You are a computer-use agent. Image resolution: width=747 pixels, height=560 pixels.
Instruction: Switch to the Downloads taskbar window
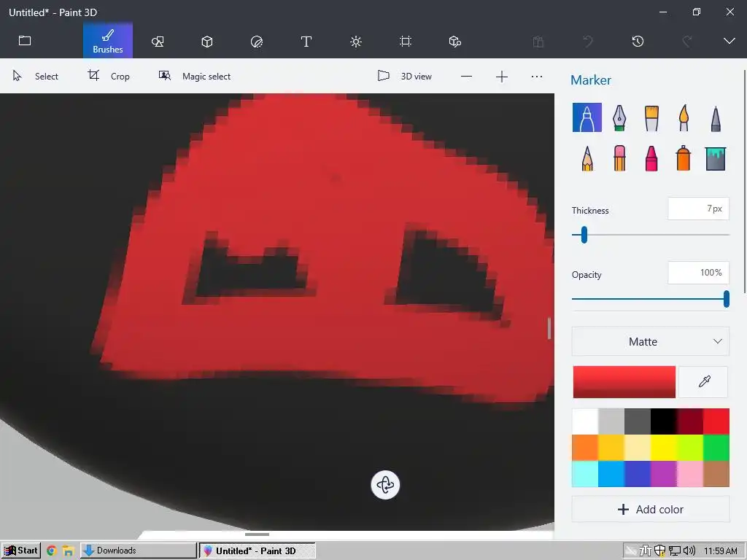pyautogui.click(x=138, y=551)
